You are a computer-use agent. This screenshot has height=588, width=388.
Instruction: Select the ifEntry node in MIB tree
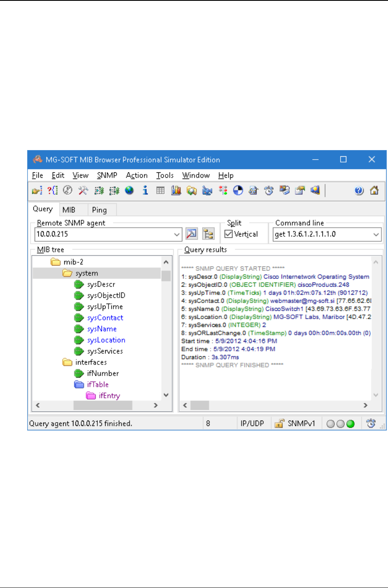pos(103,395)
